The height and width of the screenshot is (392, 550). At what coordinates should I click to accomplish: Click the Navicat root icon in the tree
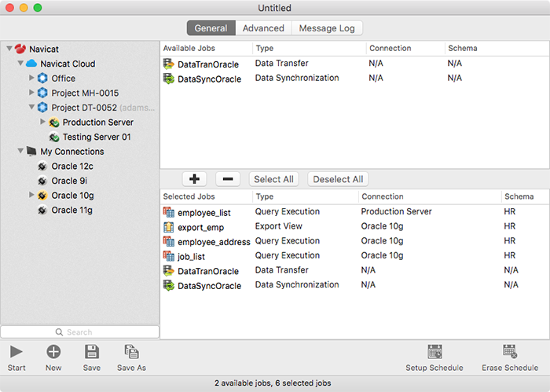(20, 49)
